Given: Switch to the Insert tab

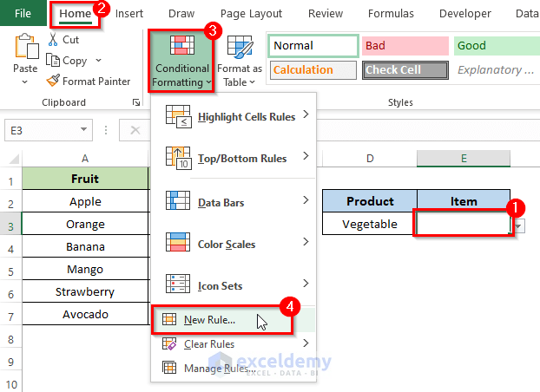Looking at the screenshot, I should [x=129, y=14].
